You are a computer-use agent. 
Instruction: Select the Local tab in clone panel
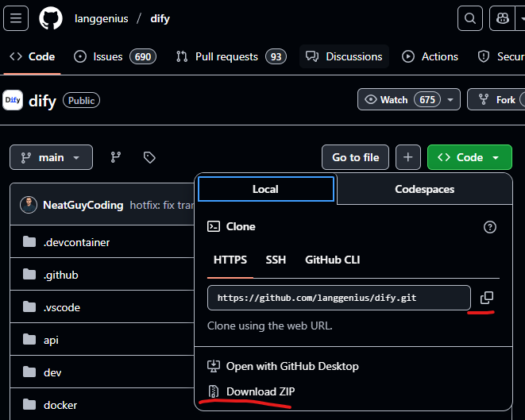[266, 189]
